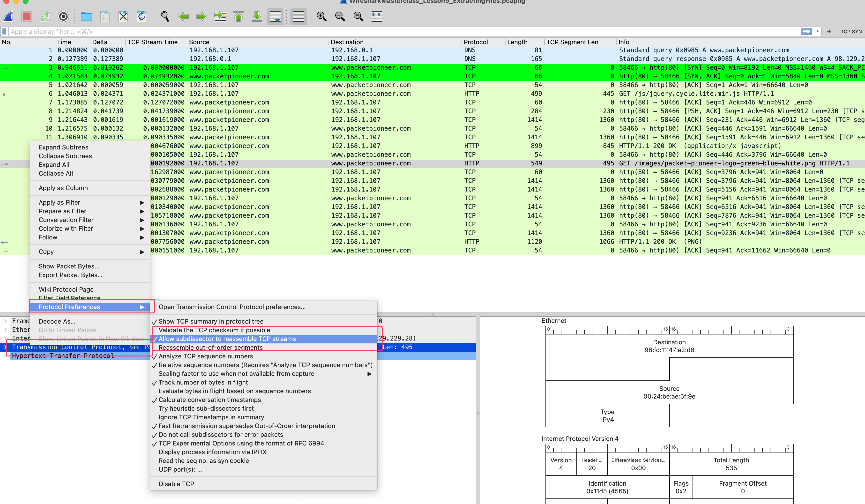Click the TCP SYN filter shortcut
The image size is (865, 504).
click(851, 32)
